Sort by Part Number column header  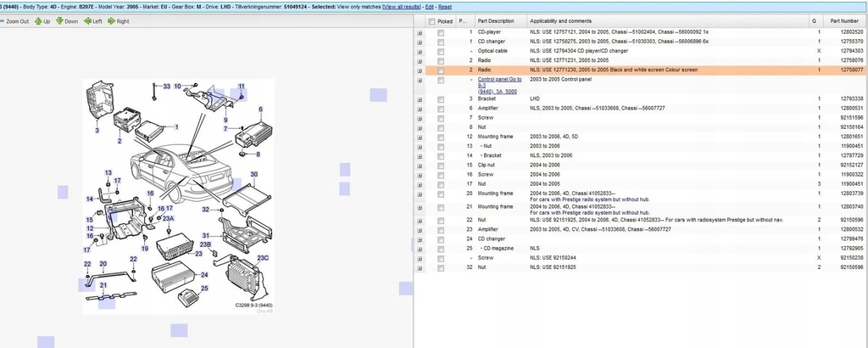[x=844, y=21]
